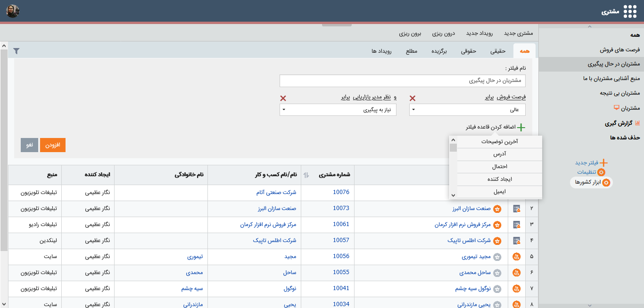Click the user profile avatar
Screen dimensions: 644x308
[13, 11]
